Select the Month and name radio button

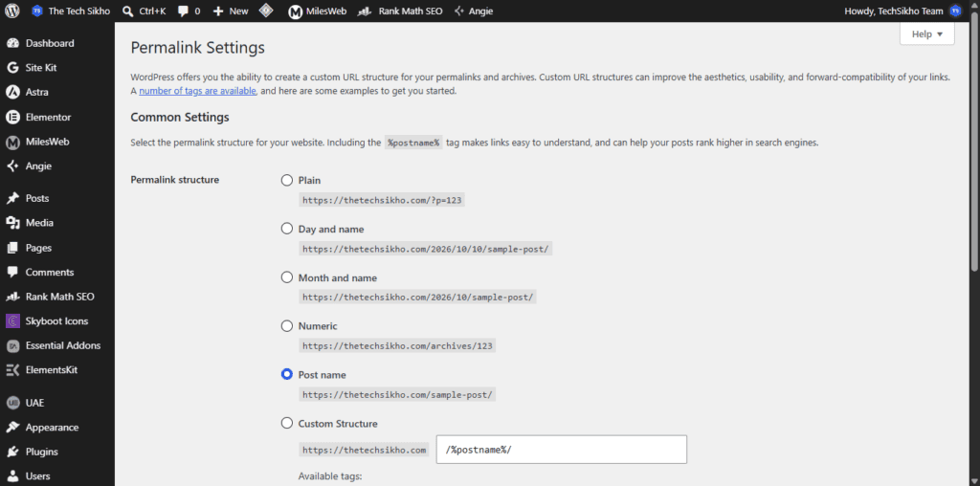[x=287, y=277]
